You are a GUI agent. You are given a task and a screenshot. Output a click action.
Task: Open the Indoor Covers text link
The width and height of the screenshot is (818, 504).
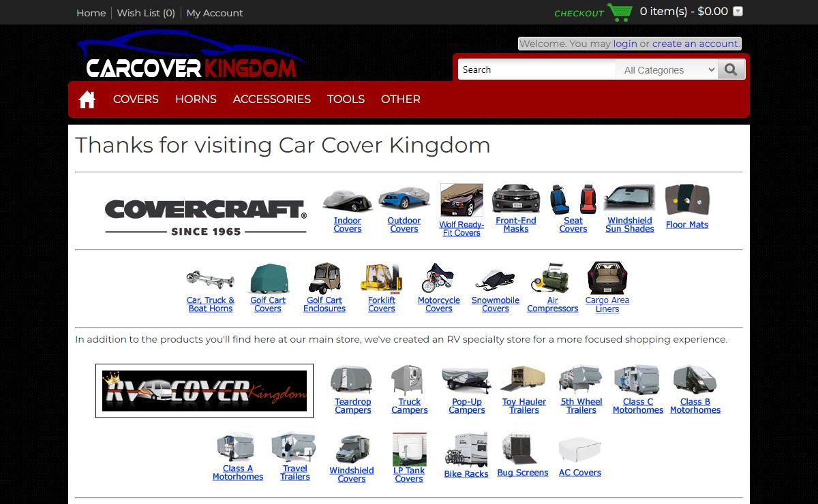pyautogui.click(x=348, y=225)
